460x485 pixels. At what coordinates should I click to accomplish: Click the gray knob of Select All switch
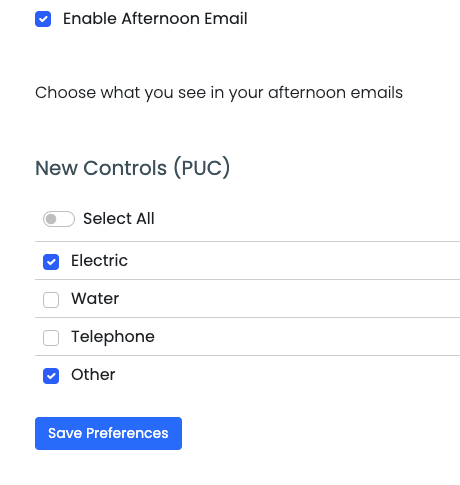(51, 219)
